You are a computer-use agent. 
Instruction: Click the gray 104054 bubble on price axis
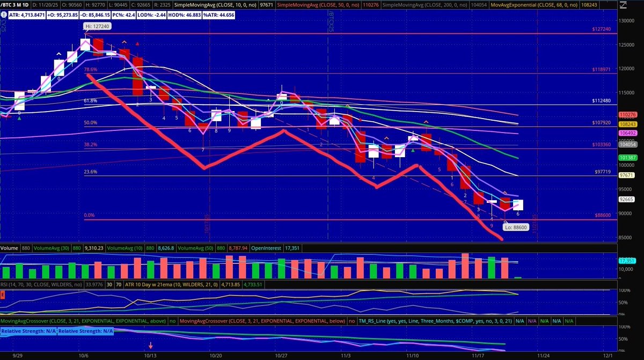pyautogui.click(x=627, y=144)
